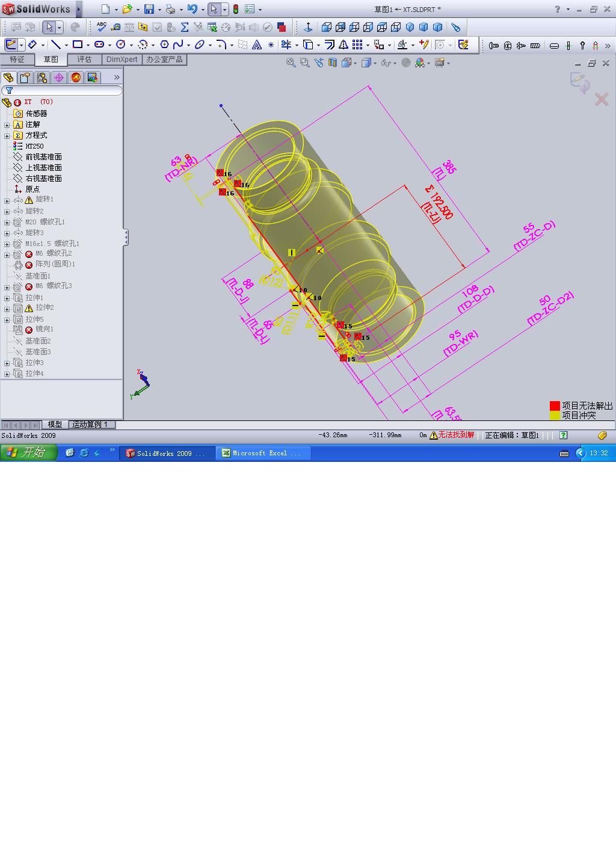Viewport: 616px width, 842px height.
Task: Switch to the 草图 tab
Action: tap(51, 60)
